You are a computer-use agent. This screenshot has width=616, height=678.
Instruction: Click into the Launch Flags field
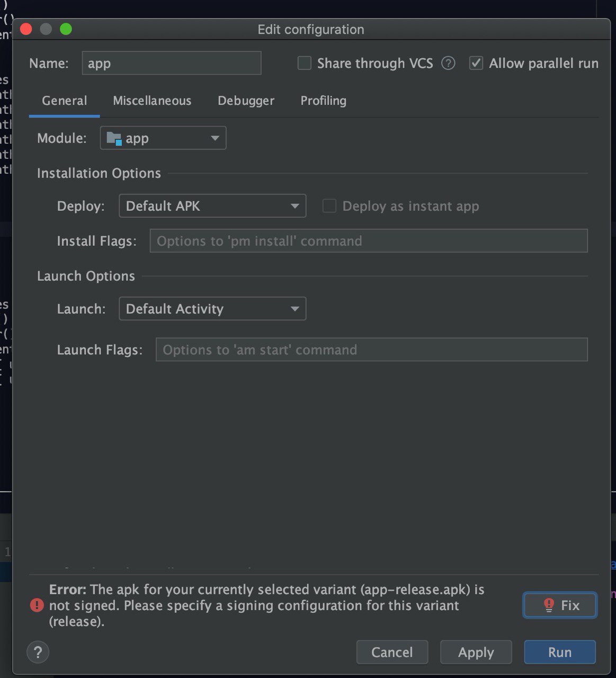(372, 350)
